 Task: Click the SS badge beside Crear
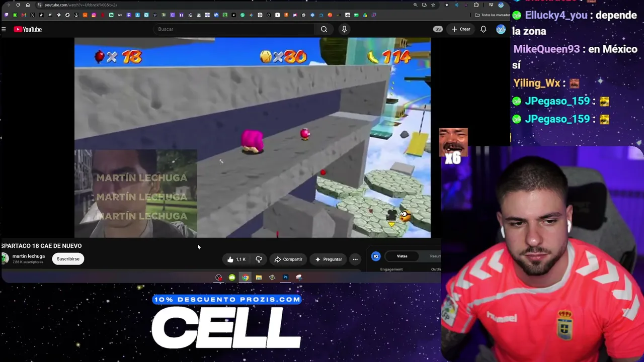click(438, 29)
